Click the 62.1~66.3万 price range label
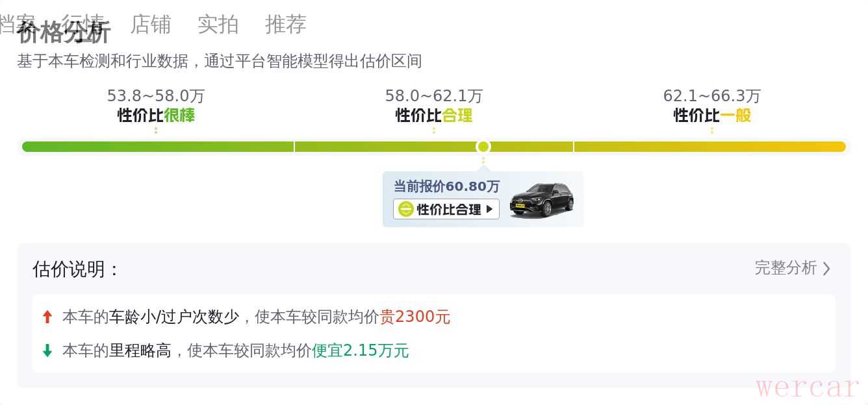This screenshot has height=405, width=868. (x=712, y=96)
